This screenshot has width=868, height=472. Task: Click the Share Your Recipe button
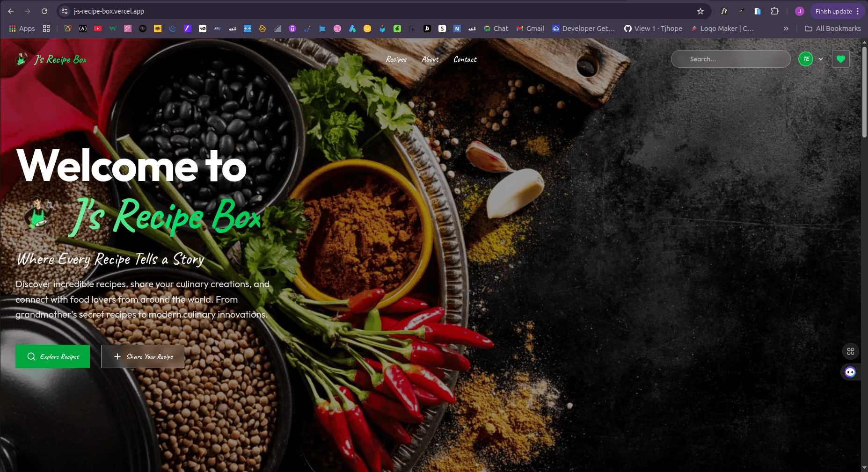tap(143, 356)
